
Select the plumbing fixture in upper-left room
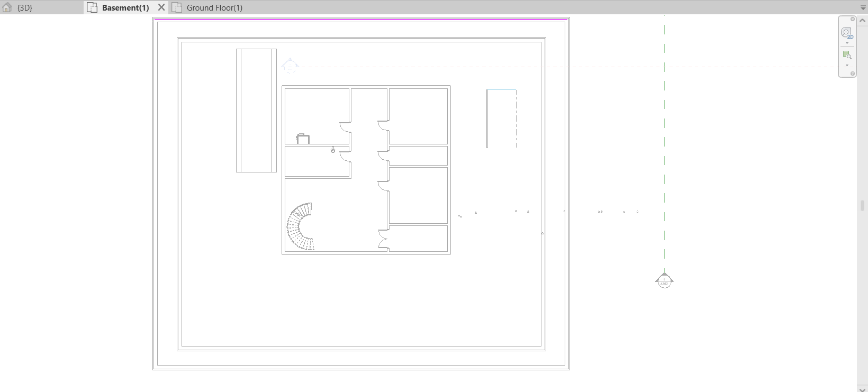(x=303, y=139)
